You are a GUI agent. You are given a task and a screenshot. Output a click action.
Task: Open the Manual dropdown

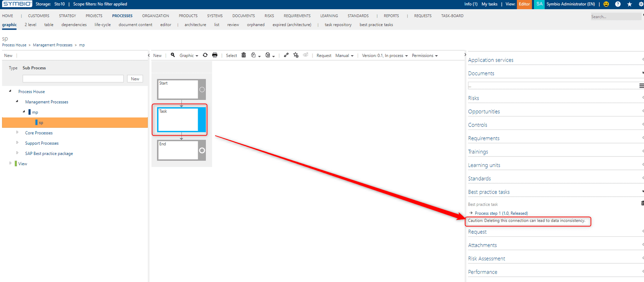click(x=344, y=56)
